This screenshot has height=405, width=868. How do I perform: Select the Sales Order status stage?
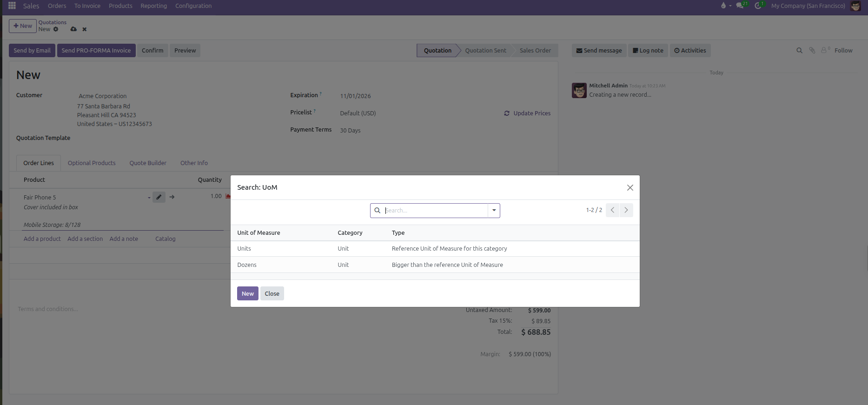pyautogui.click(x=535, y=50)
